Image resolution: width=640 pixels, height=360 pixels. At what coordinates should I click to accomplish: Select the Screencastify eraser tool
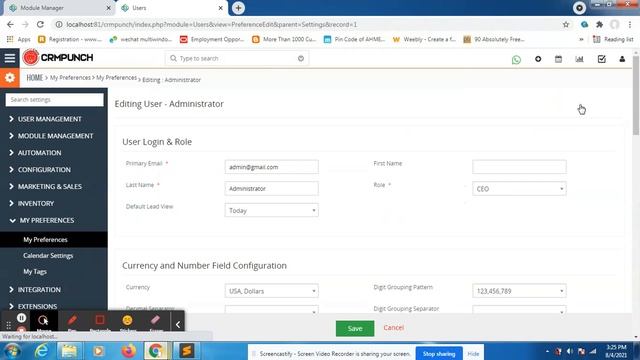tap(156, 322)
